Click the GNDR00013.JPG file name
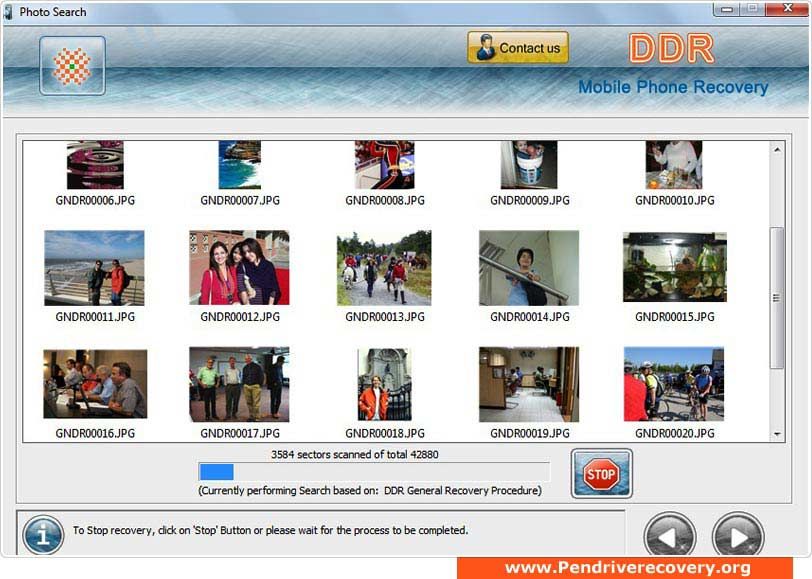 point(385,317)
